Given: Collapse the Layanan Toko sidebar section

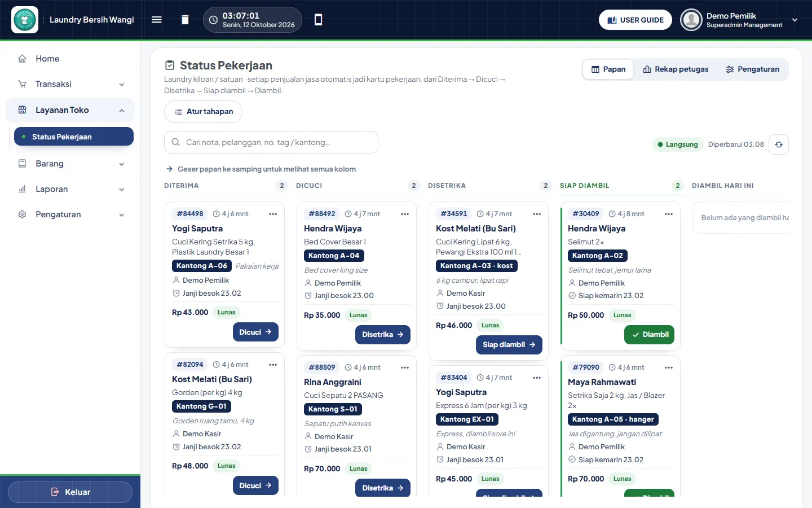Looking at the screenshot, I should tap(70, 110).
